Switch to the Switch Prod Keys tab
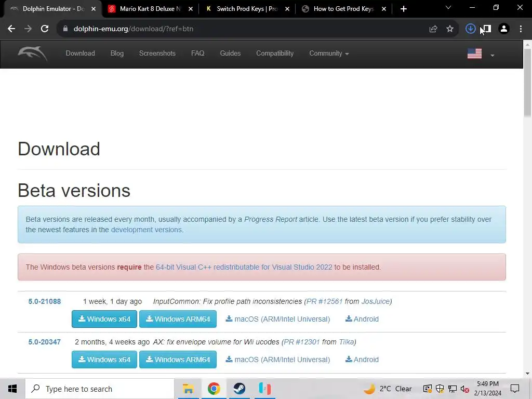532x399 pixels. tap(247, 9)
